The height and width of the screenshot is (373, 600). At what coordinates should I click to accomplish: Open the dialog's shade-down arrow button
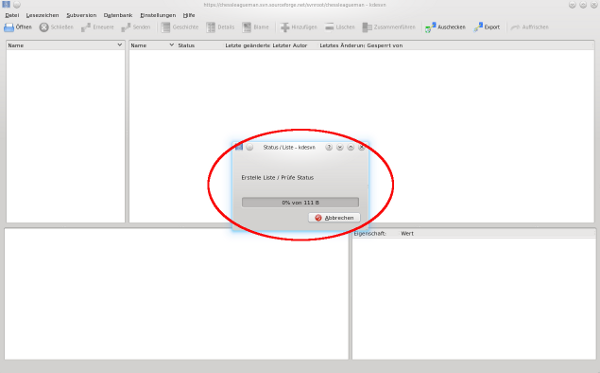tap(340, 147)
